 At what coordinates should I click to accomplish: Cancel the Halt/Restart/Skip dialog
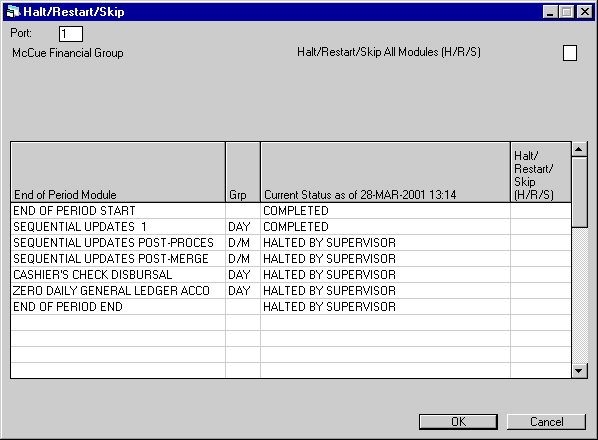546,422
